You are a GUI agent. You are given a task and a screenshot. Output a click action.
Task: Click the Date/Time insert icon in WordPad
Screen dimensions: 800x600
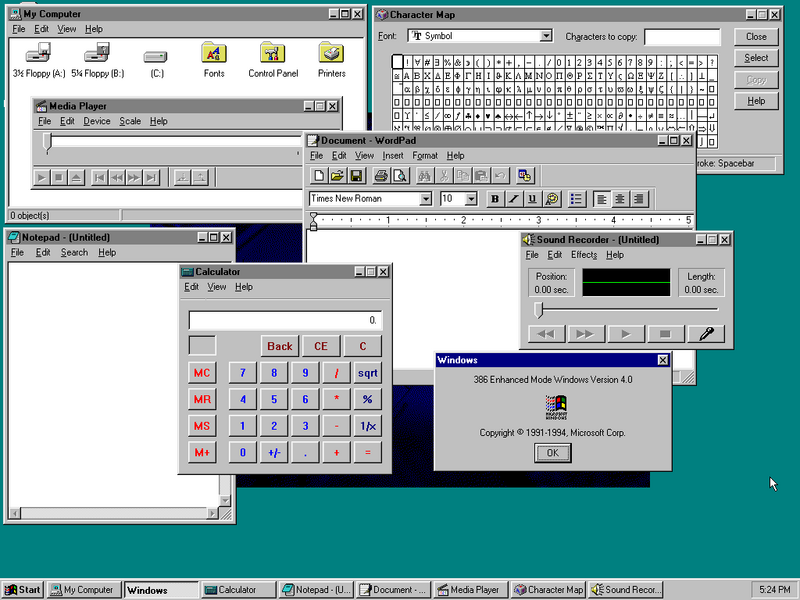click(524, 176)
